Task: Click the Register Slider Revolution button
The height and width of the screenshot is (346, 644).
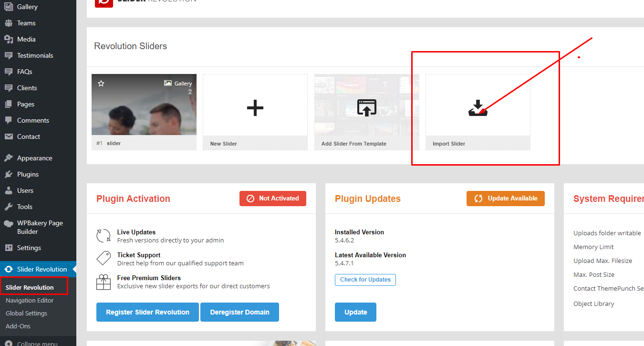Action: (x=147, y=312)
